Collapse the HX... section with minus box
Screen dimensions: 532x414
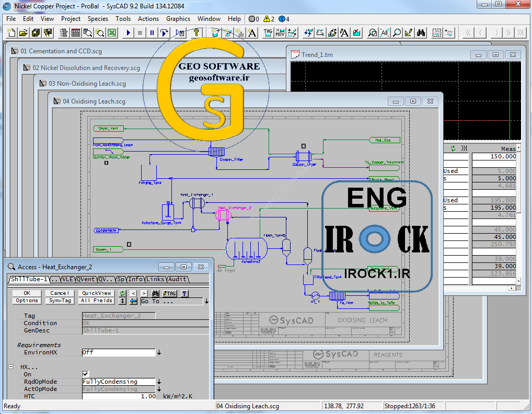[x=11, y=367]
